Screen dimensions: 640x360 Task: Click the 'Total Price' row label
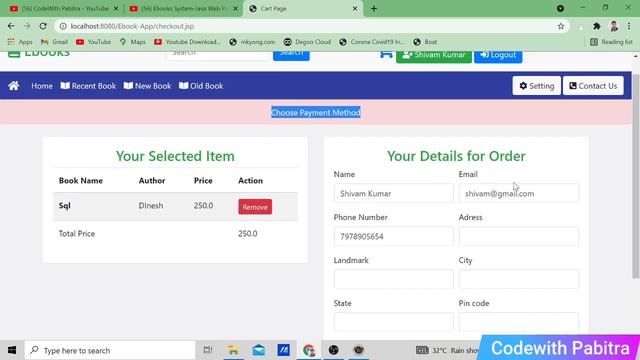pyautogui.click(x=77, y=234)
